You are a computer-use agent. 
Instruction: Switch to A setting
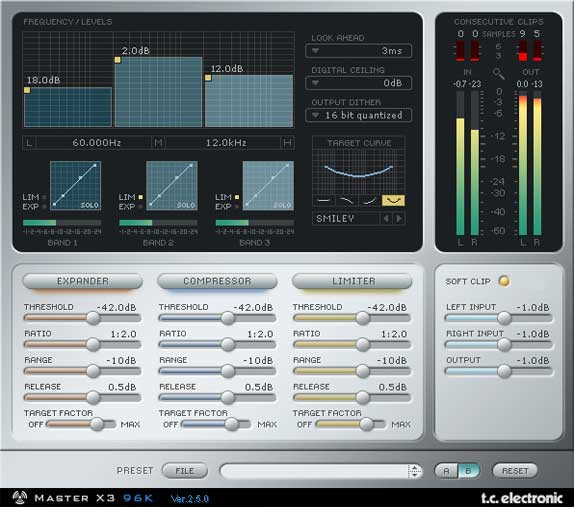coord(446,471)
